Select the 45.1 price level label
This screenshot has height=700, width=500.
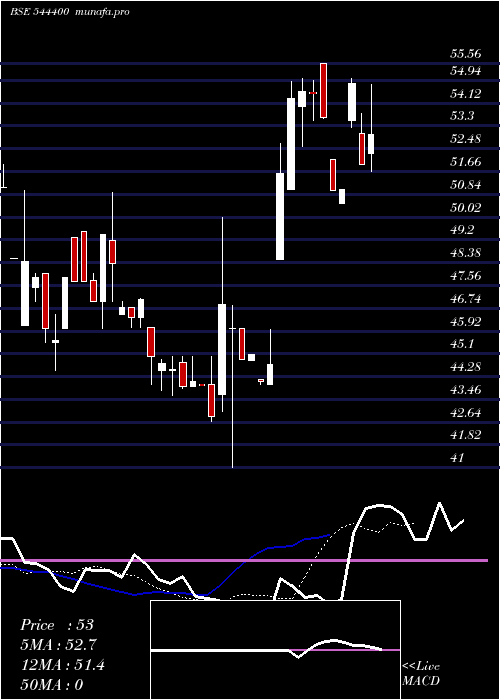(x=462, y=344)
